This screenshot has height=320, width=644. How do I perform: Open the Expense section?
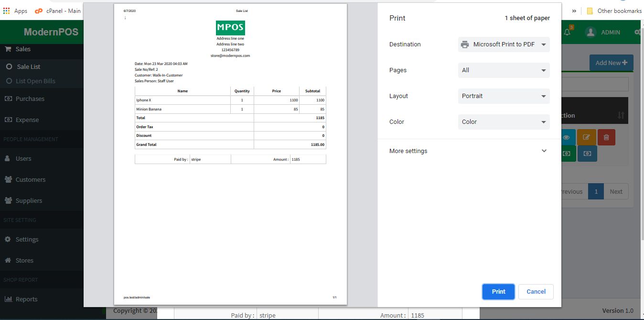click(x=27, y=120)
